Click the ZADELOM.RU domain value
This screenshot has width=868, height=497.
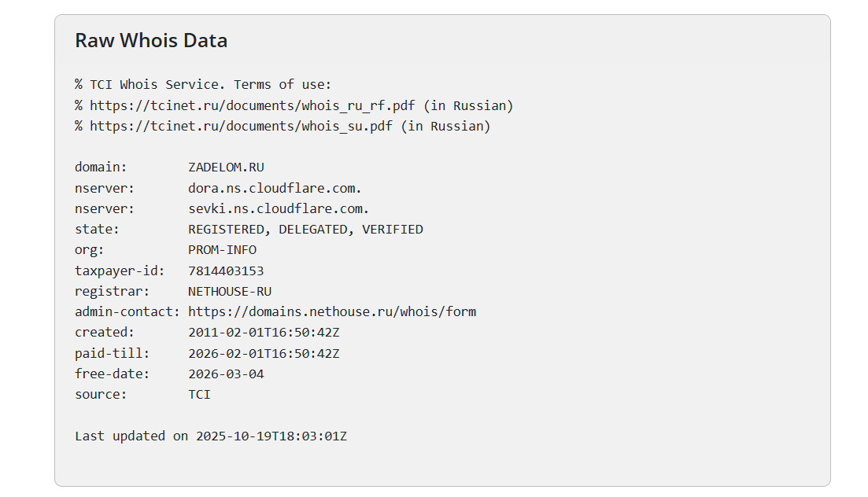[x=226, y=168]
